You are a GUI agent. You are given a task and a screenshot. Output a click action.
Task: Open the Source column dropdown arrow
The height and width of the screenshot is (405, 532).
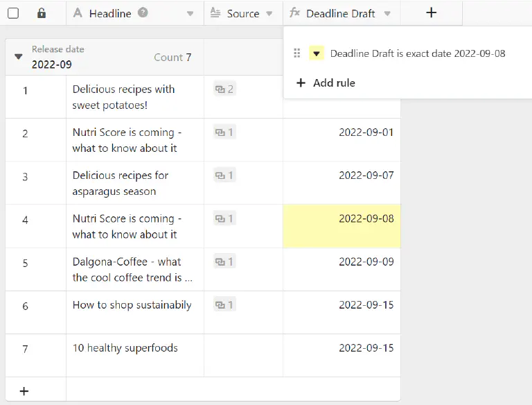(270, 14)
